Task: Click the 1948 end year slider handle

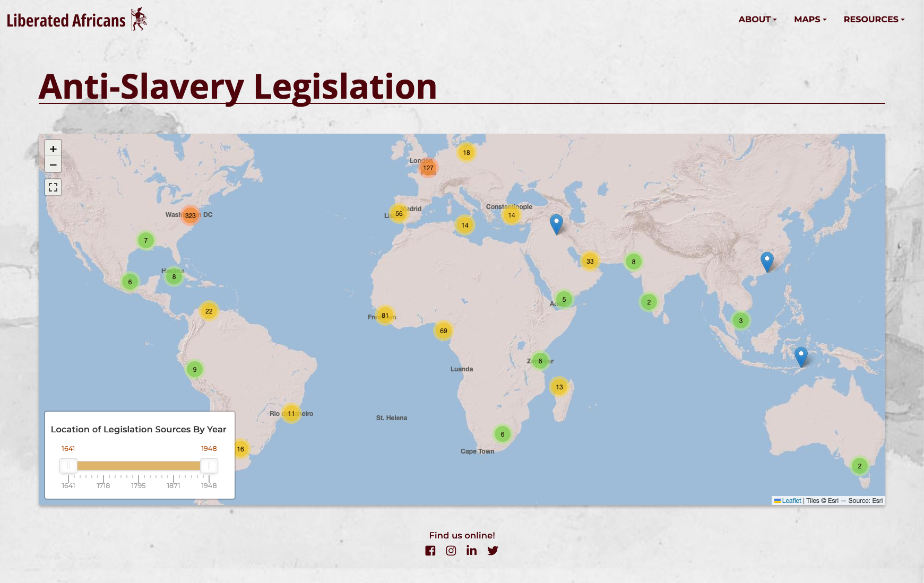Action: (209, 466)
